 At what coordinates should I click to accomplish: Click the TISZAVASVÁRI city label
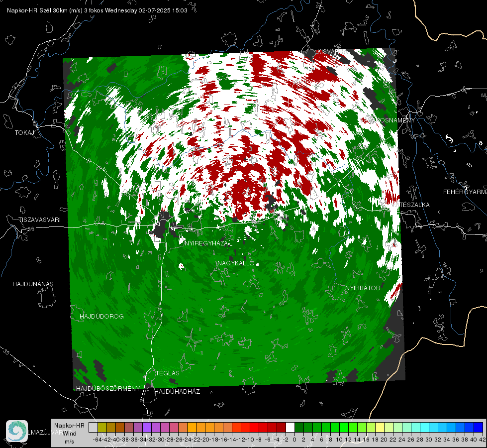click(39, 220)
